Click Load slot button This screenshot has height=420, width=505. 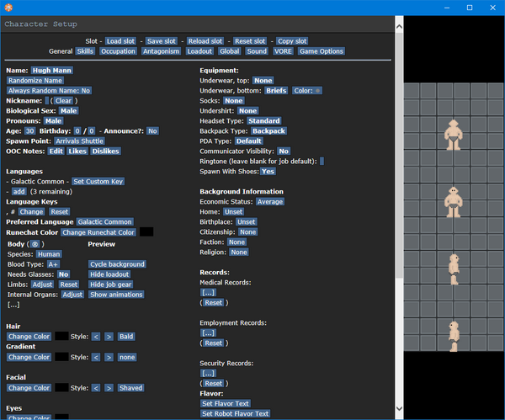[120, 41]
